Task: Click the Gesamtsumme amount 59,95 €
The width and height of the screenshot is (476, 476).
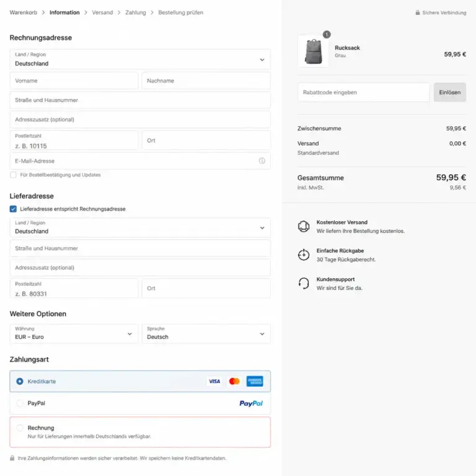Action: pos(451,177)
